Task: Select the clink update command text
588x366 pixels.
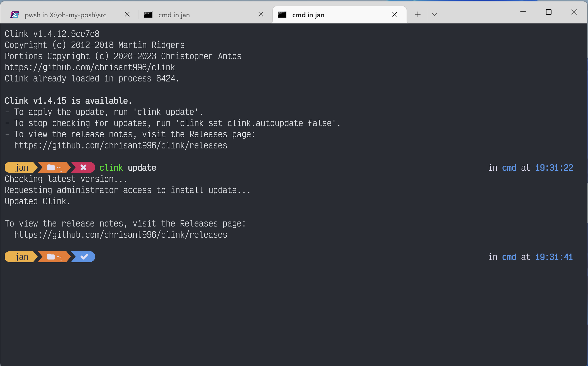Action: pos(128,167)
